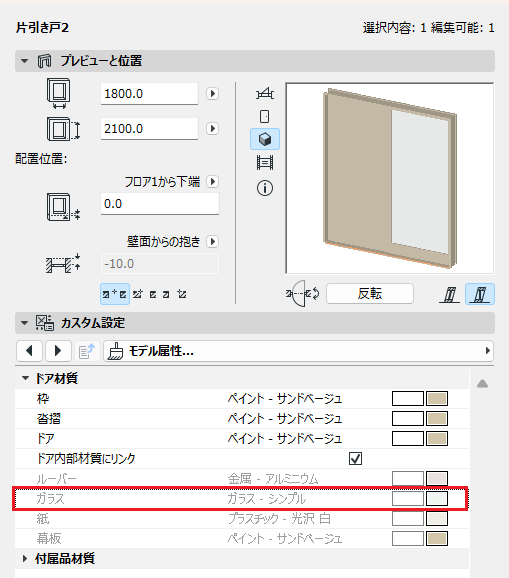The width and height of the screenshot is (509, 578).
Task: Toggle the first reveal anchor option
Action: [115, 294]
